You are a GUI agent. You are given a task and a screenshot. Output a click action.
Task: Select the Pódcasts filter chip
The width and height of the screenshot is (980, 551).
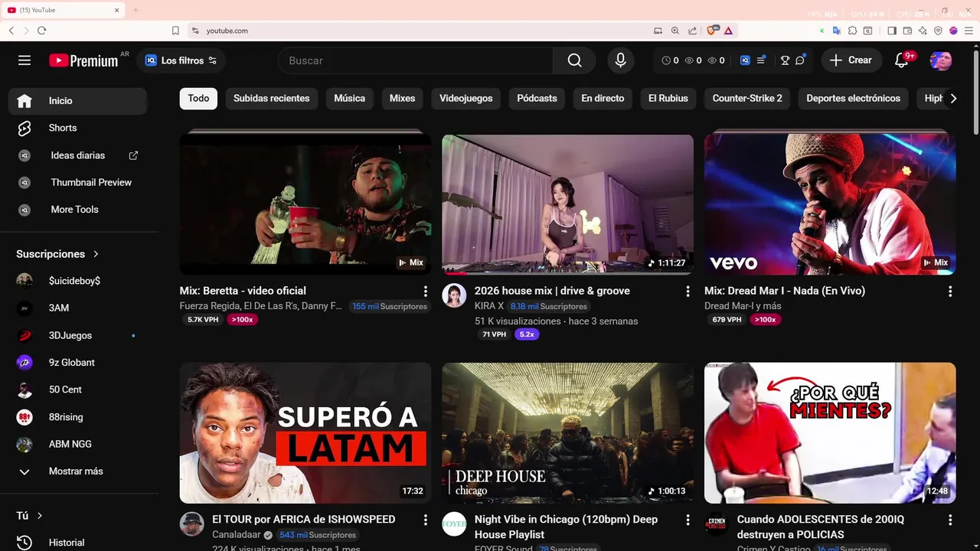537,98
